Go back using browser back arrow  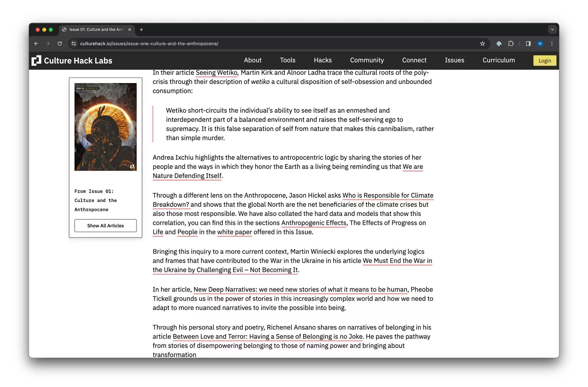(x=36, y=43)
